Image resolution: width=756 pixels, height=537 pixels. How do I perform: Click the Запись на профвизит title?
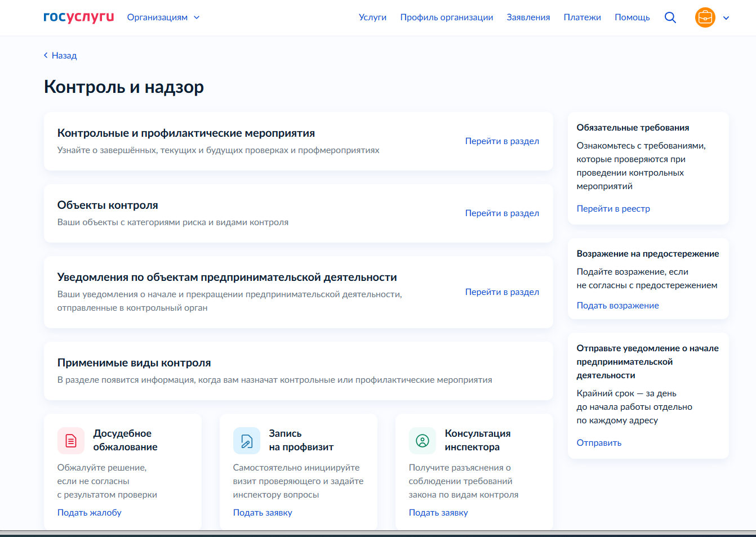[x=301, y=440]
